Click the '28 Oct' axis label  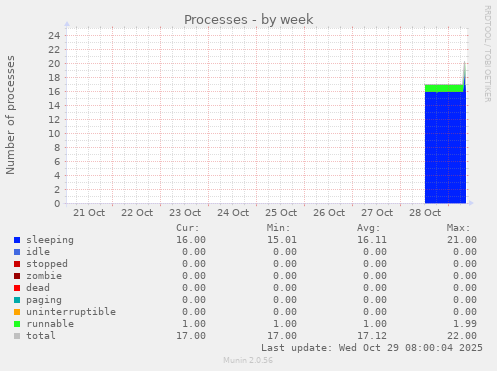pyautogui.click(x=425, y=213)
